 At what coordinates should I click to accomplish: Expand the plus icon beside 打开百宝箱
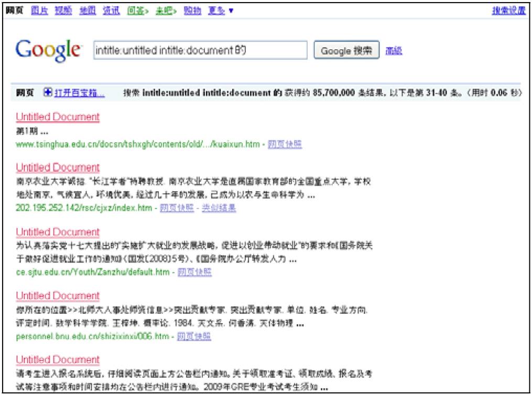tap(48, 92)
